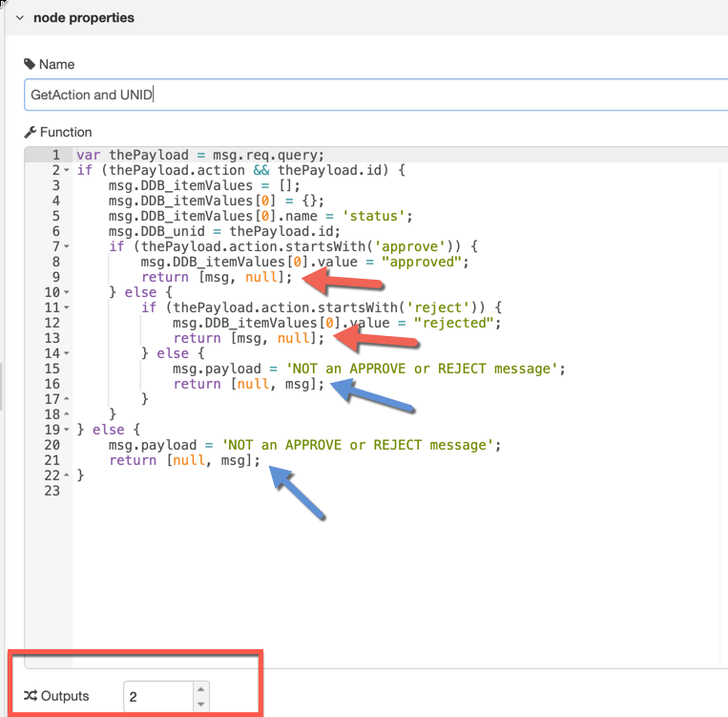728x717 pixels.
Task: Fold the else block at line 10
Action: point(67,292)
